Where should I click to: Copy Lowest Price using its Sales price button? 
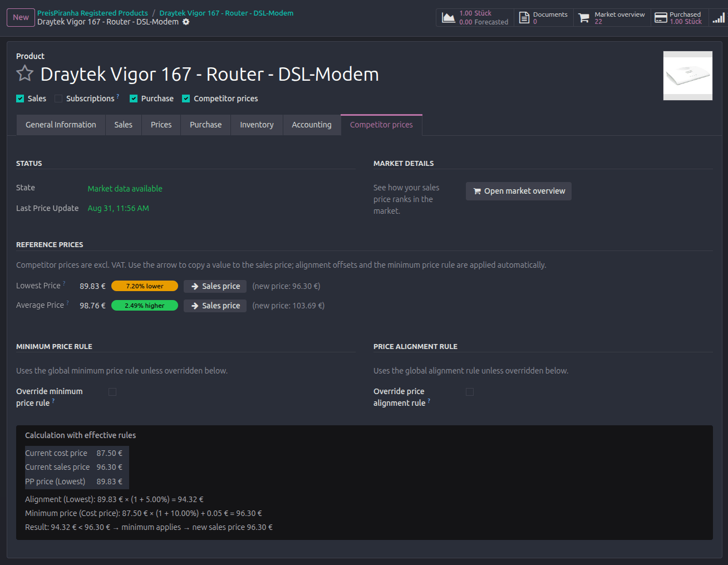click(215, 286)
